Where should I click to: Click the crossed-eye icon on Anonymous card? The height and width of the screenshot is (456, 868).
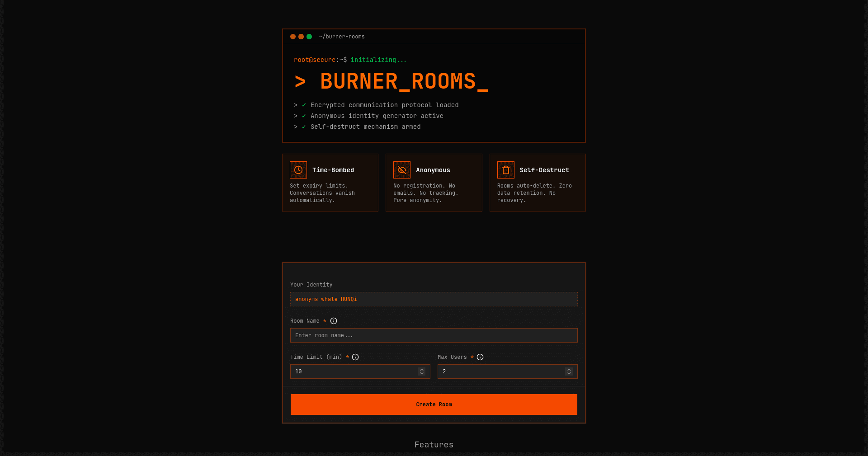coord(401,170)
